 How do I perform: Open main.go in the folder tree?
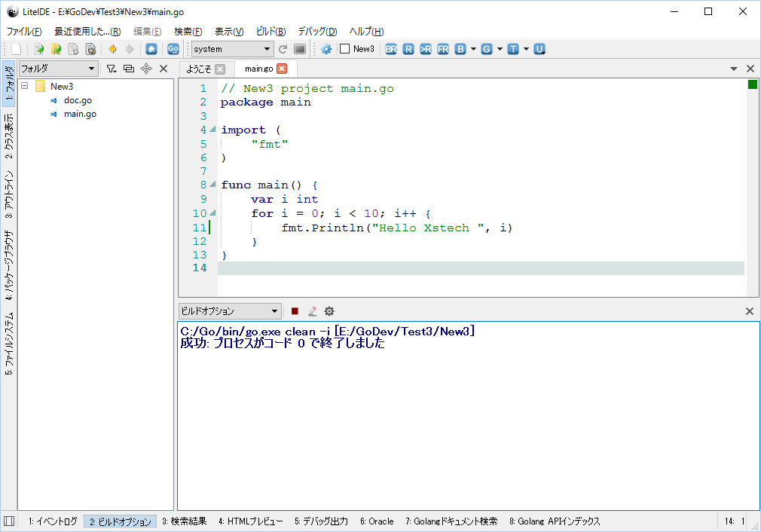pos(80,114)
